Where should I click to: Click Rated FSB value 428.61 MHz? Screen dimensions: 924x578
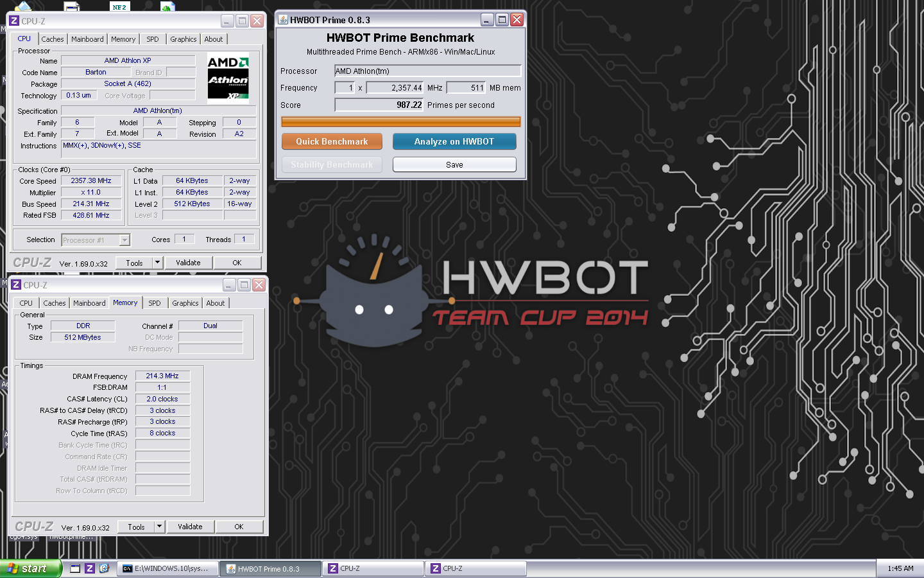click(x=91, y=215)
